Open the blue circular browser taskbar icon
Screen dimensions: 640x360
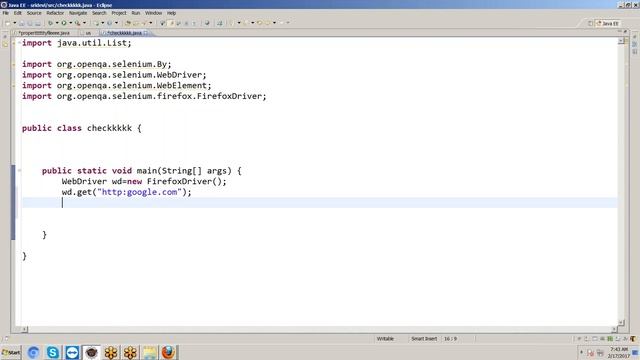pos(33,352)
